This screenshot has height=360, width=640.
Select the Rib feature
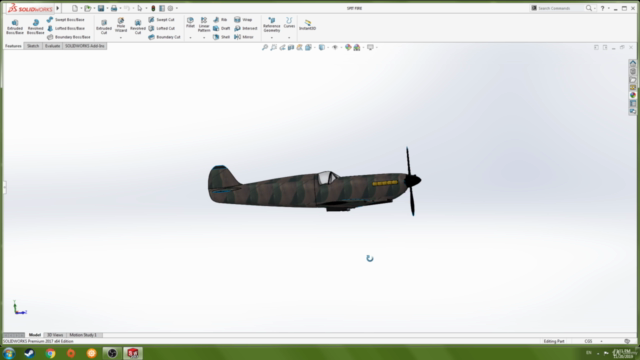(x=220, y=20)
